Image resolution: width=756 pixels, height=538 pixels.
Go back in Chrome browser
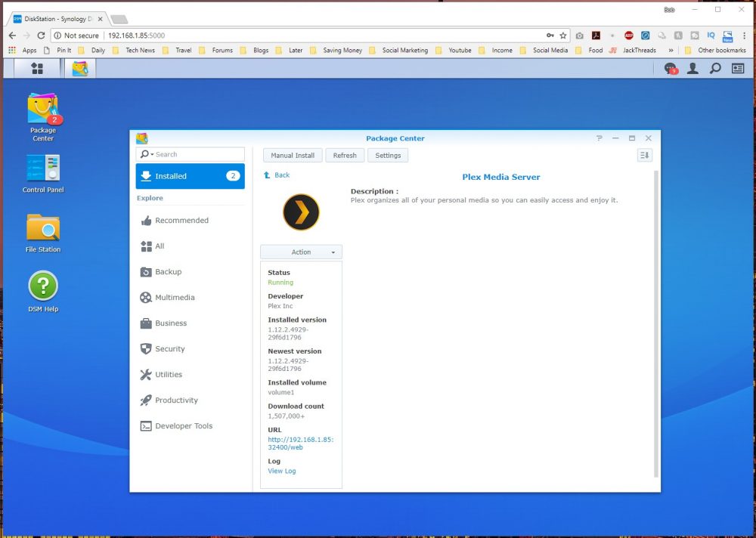click(12, 36)
